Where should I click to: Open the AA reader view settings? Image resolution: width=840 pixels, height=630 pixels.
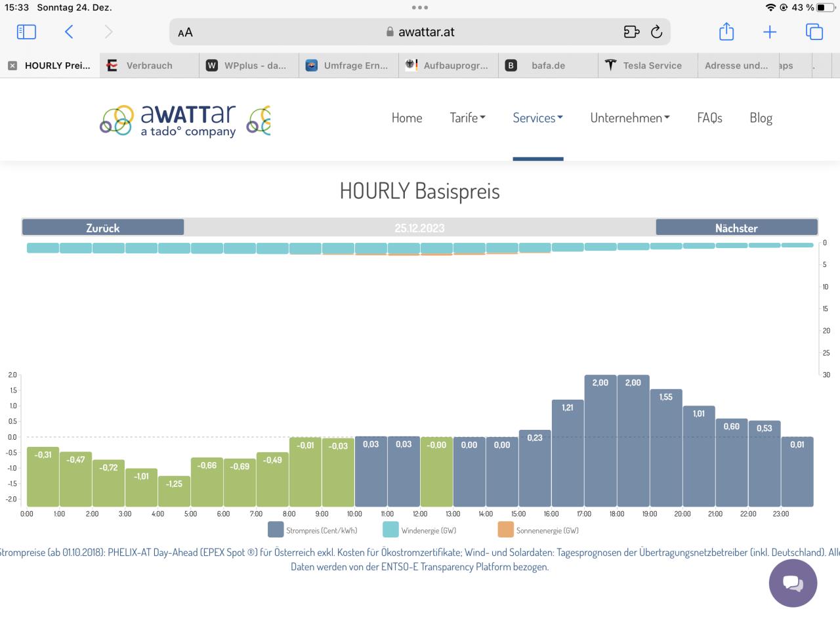(x=185, y=32)
